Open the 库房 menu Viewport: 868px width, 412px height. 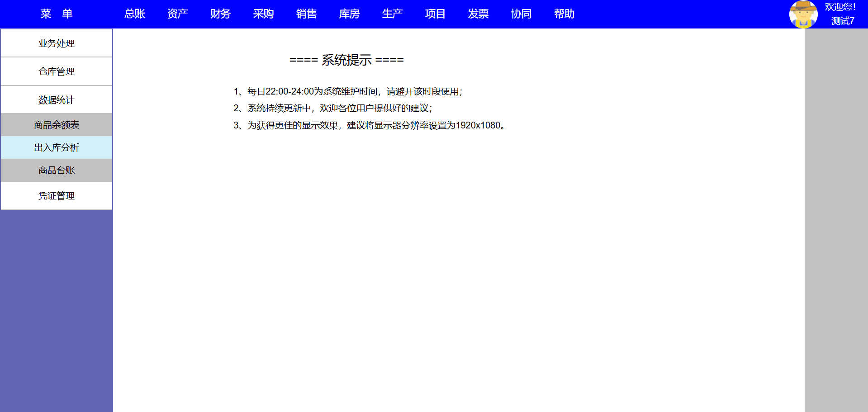[x=349, y=14]
